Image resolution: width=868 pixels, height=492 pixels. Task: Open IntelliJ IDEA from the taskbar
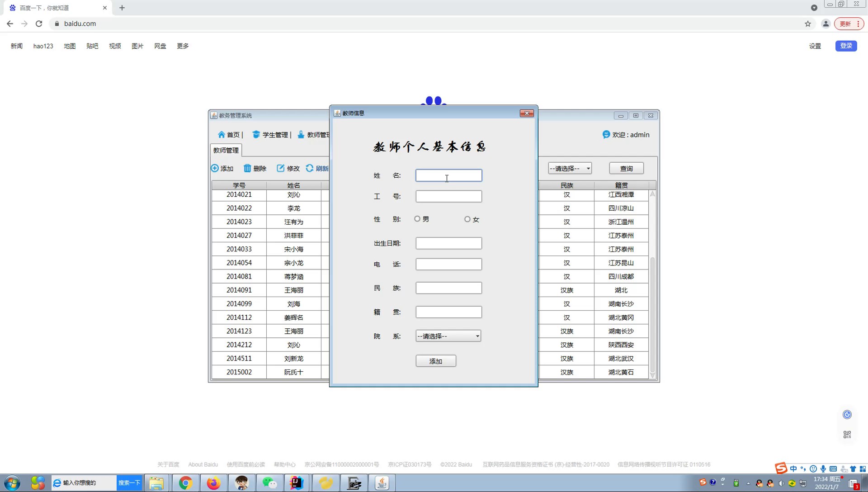pos(297,483)
